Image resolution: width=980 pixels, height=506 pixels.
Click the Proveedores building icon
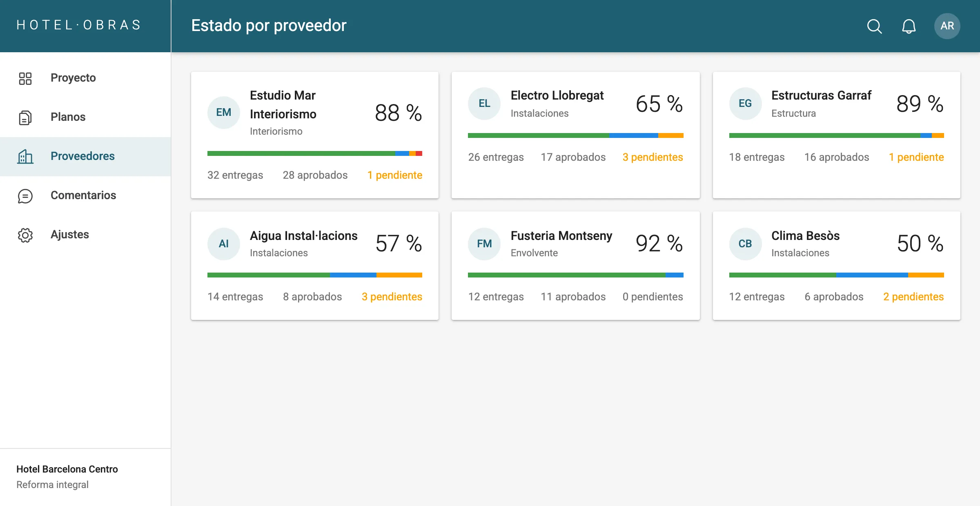click(25, 156)
